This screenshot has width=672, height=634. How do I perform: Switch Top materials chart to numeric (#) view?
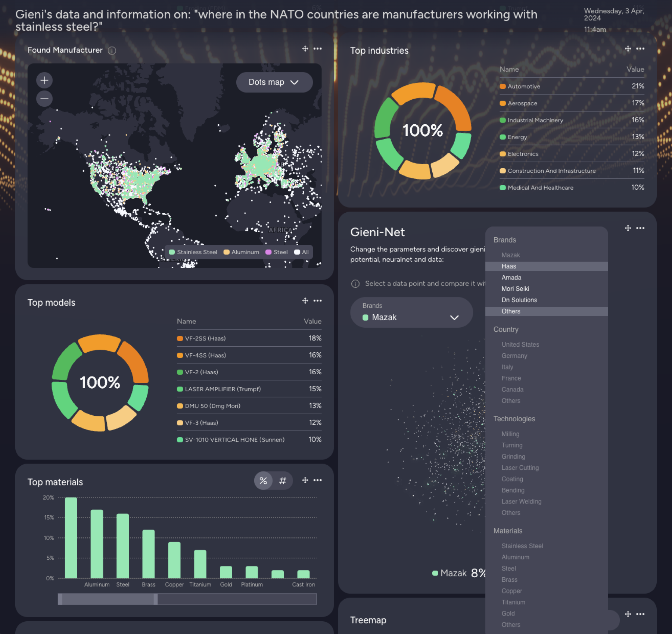tap(283, 481)
